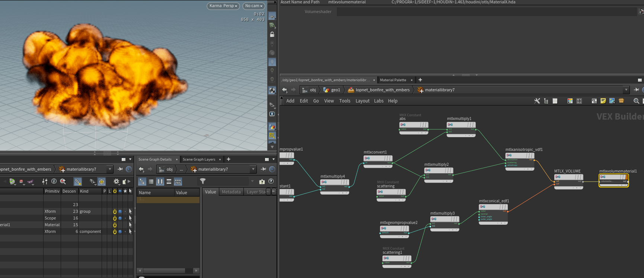This screenshot has width=644, height=278.
Task: Click the wrench and hammer tools icon
Action: pos(537,101)
